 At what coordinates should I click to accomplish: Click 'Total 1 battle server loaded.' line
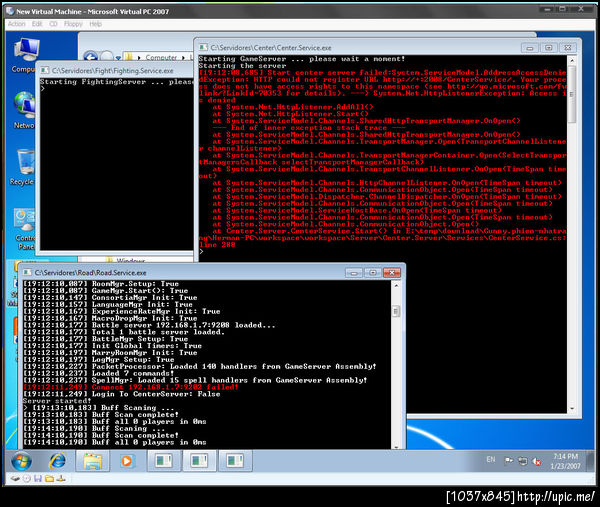pyautogui.click(x=124, y=332)
